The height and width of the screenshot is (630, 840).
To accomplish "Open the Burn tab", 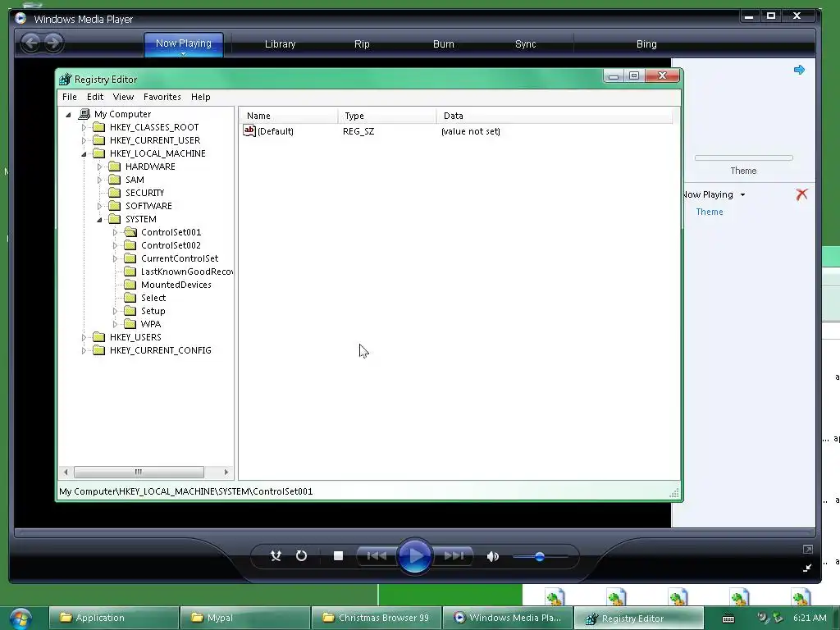I will click(x=444, y=44).
